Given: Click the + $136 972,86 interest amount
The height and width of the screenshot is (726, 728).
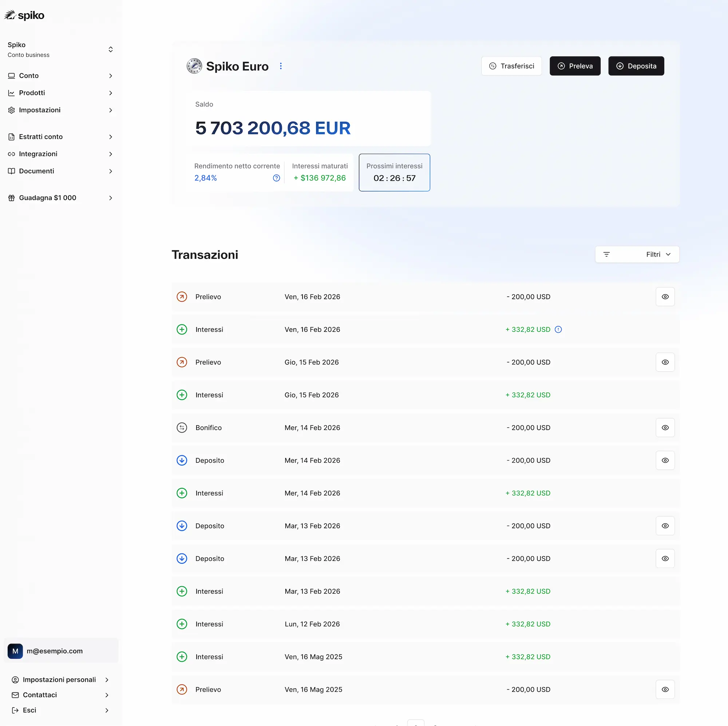Looking at the screenshot, I should coord(320,178).
